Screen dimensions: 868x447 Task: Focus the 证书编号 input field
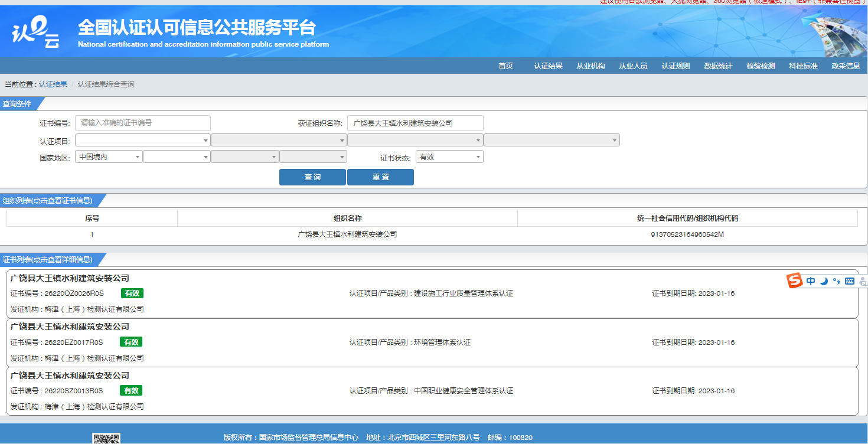pyautogui.click(x=143, y=123)
